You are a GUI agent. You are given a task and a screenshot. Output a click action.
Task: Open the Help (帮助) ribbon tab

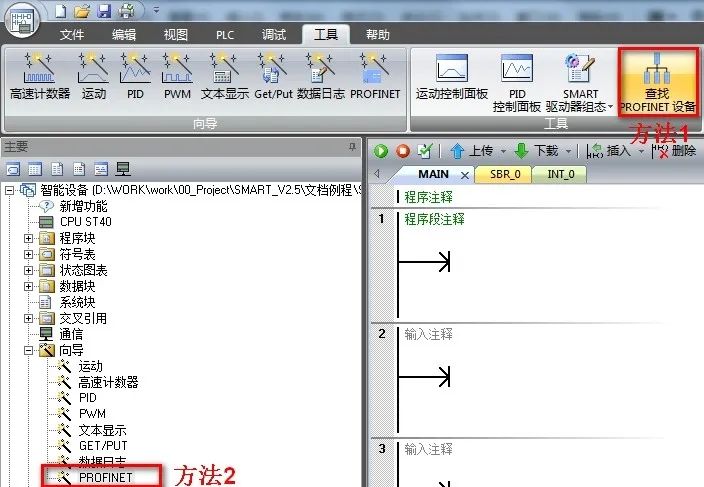(378, 35)
